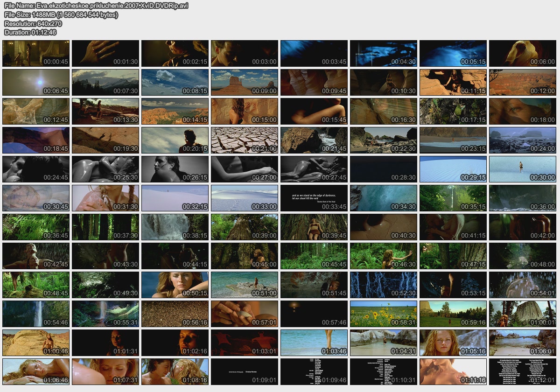
Task: Select the cloudy blue sky thumbnail at 00:08:15
Action: click(175, 82)
